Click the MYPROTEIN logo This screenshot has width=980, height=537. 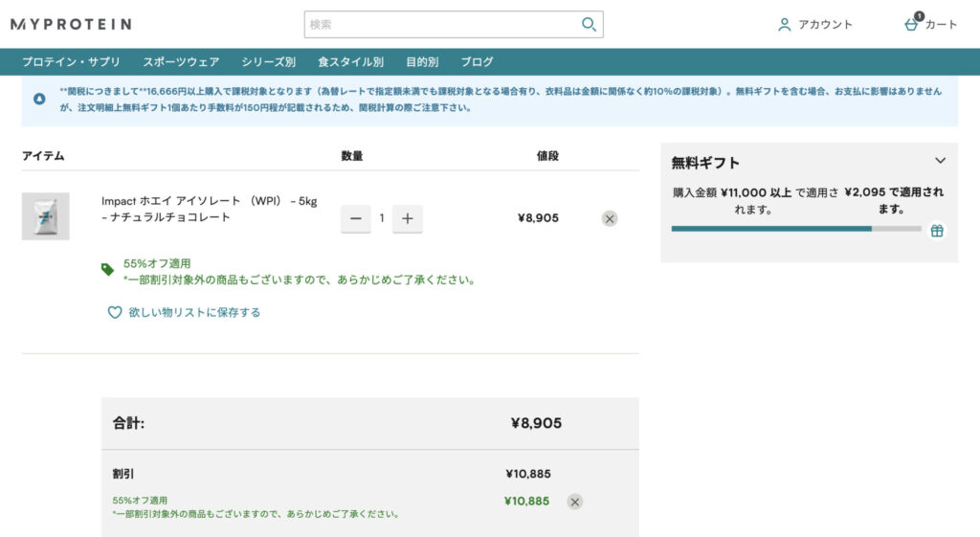(71, 24)
